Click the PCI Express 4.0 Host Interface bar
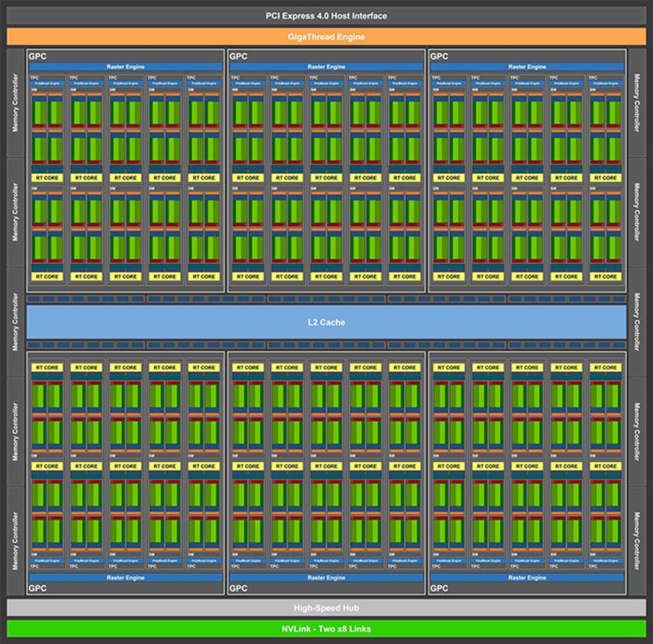 [326, 16]
